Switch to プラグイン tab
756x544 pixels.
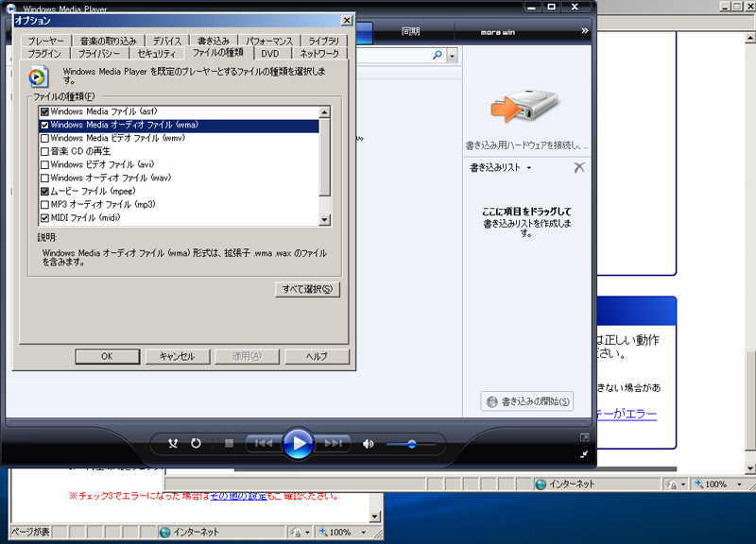tap(44, 54)
